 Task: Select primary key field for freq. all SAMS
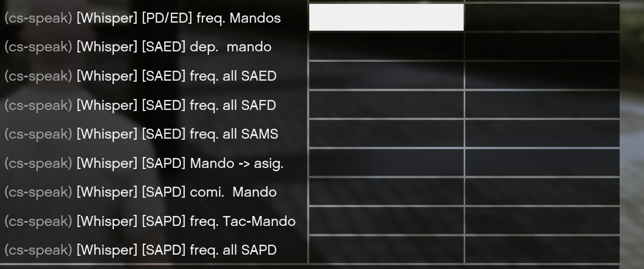pyautogui.click(x=387, y=134)
